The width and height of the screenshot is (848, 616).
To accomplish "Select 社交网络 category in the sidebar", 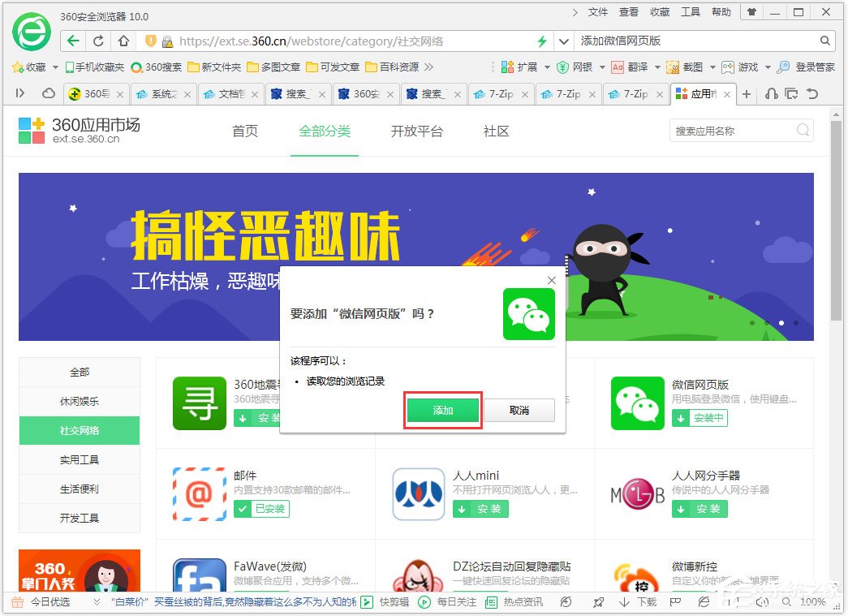I will (79, 430).
